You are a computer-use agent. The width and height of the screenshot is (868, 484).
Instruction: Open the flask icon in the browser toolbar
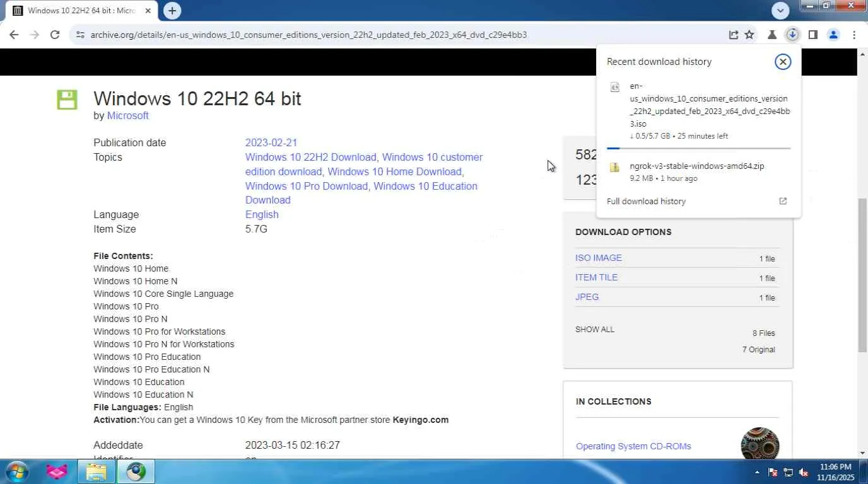[x=771, y=35]
